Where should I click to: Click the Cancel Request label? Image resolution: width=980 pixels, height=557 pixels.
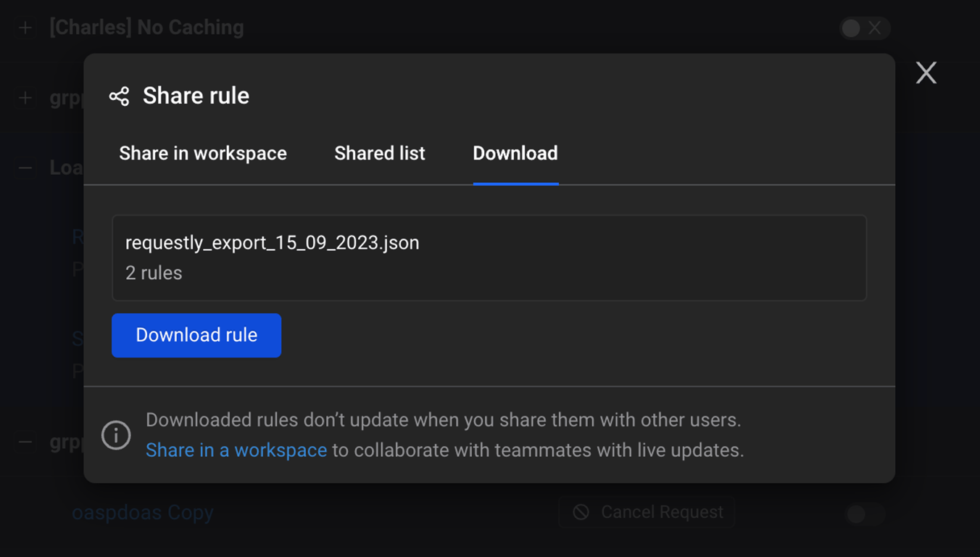coord(662,512)
